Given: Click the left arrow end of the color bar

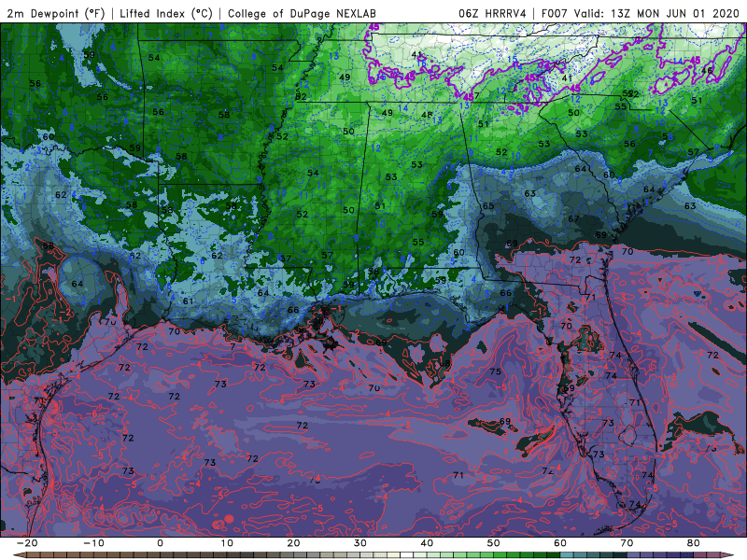Looking at the screenshot, I should pyautogui.click(x=19, y=555).
